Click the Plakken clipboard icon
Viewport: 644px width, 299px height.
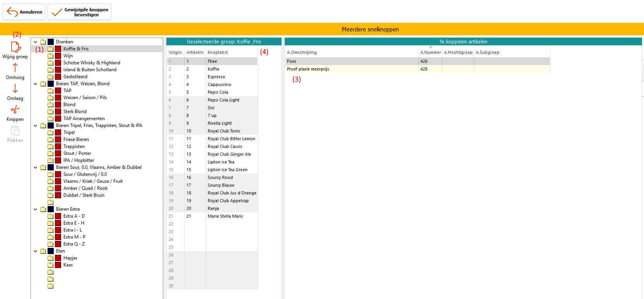(15, 131)
